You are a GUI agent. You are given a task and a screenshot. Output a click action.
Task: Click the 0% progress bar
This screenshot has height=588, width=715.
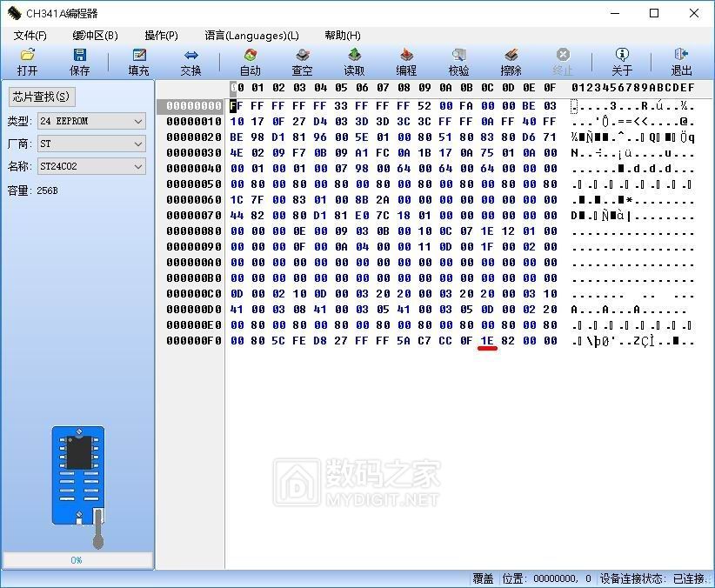coord(77,560)
